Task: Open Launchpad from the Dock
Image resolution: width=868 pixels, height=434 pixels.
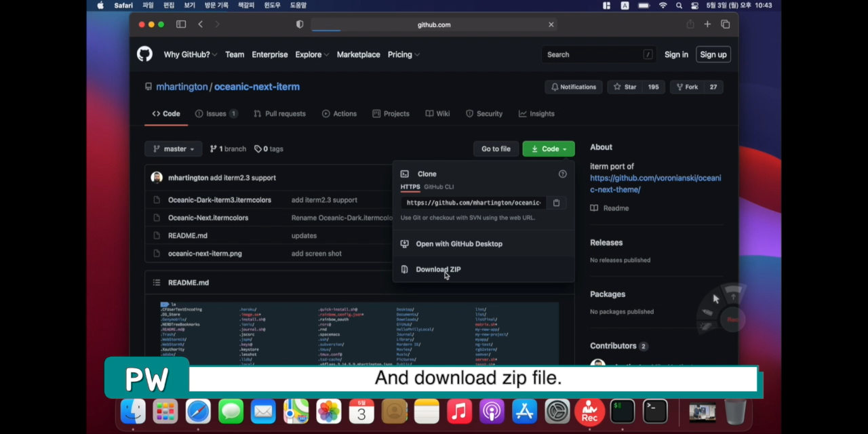Action: [165, 411]
